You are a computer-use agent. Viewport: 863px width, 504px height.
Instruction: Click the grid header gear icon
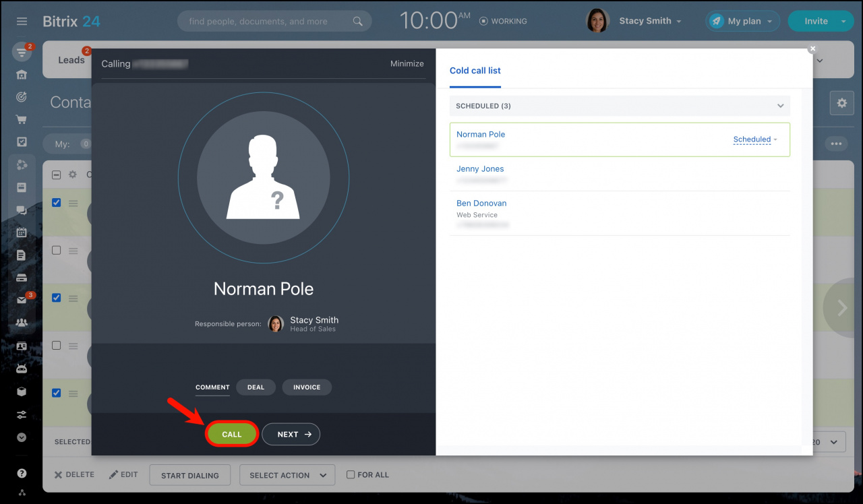click(73, 175)
